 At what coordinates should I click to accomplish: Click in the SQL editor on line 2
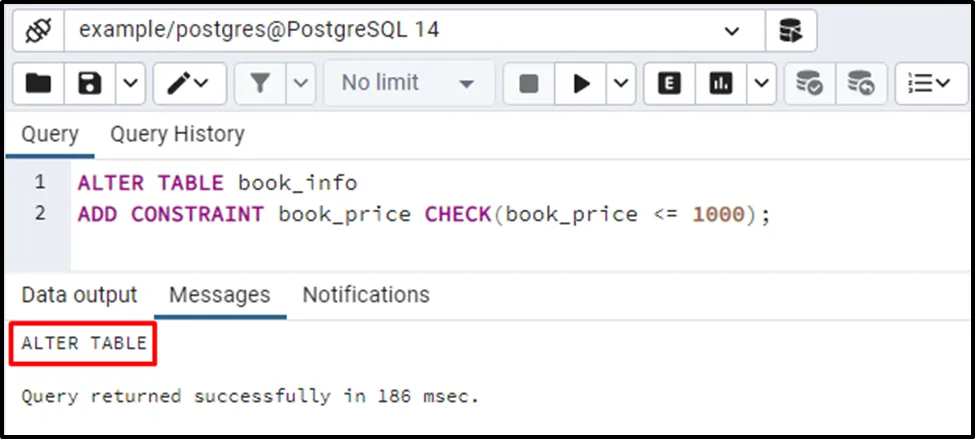[x=500, y=214]
